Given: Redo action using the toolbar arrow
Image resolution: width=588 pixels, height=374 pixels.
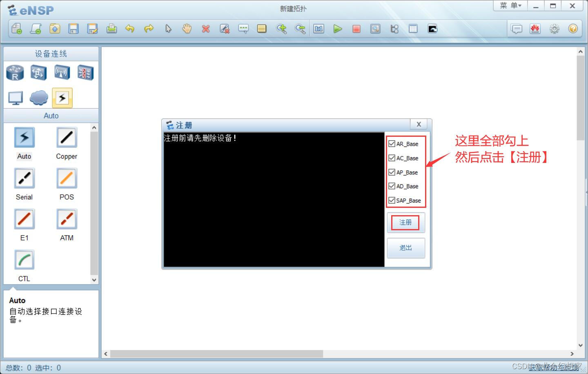Looking at the screenshot, I should (149, 29).
